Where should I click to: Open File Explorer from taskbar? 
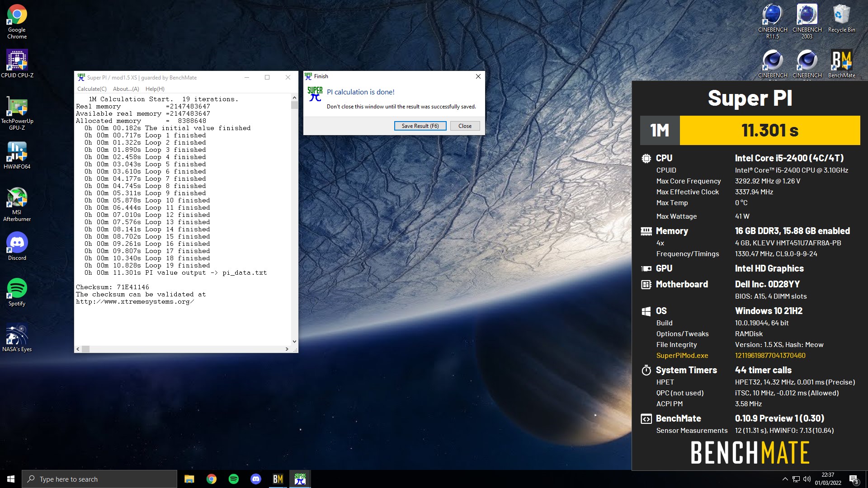pos(189,479)
